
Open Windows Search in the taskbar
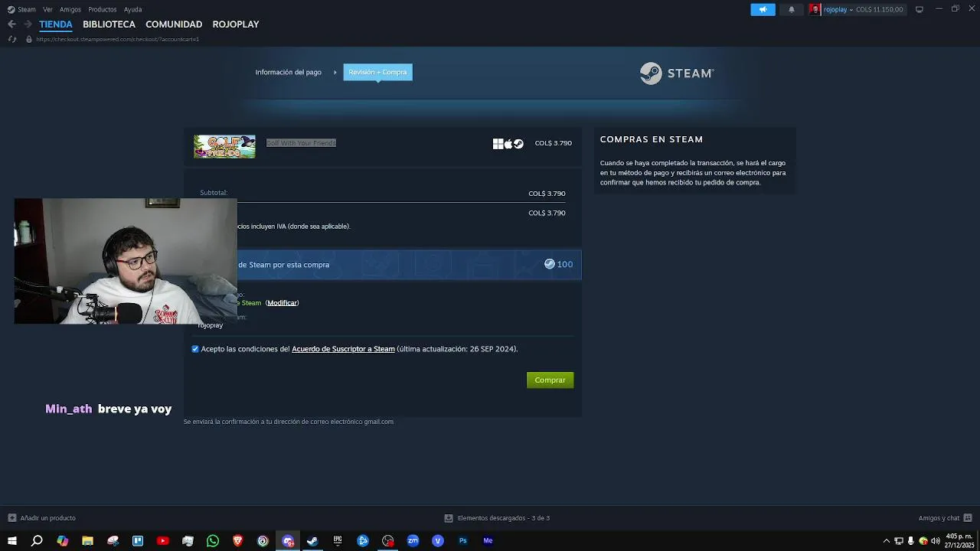(x=37, y=541)
